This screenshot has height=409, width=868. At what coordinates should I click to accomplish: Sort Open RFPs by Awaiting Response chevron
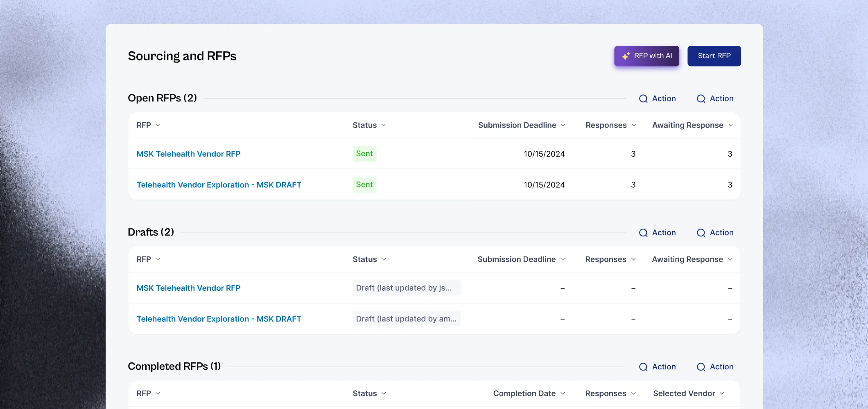click(x=730, y=125)
